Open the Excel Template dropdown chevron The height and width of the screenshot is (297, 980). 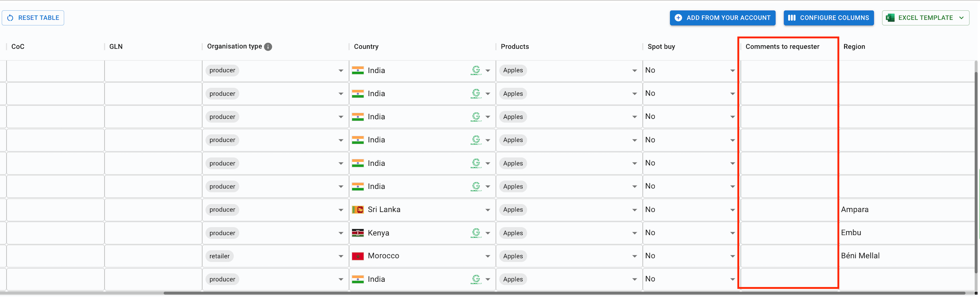tap(961, 18)
